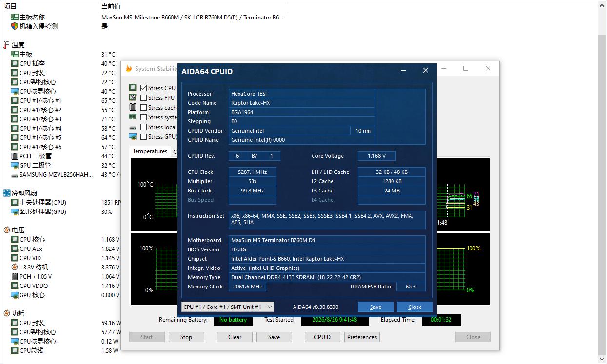Image resolution: width=607 pixels, height=364 pixels.
Task: Minimize the AIDA64 CPUID dialog
Action: click(x=404, y=71)
